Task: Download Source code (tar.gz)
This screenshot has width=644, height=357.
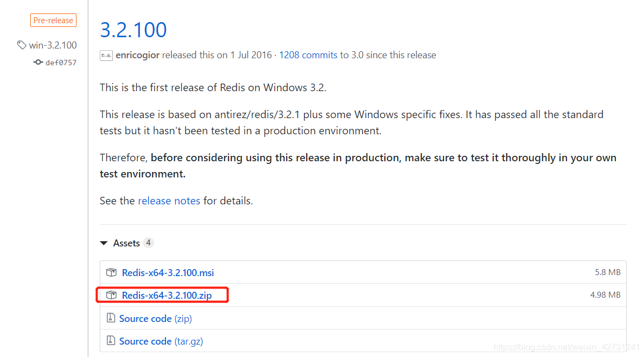Action: [161, 341]
